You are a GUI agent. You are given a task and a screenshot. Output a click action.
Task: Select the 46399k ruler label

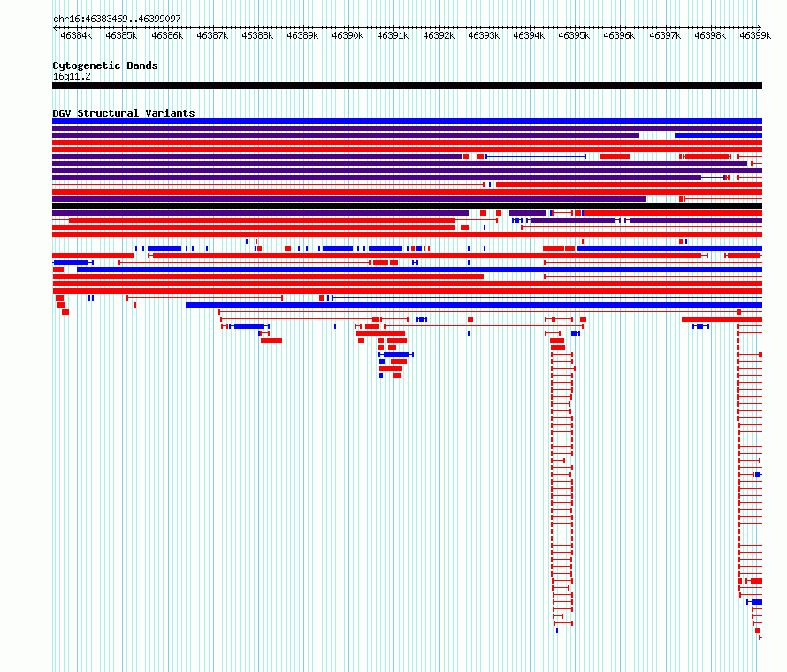(x=755, y=35)
